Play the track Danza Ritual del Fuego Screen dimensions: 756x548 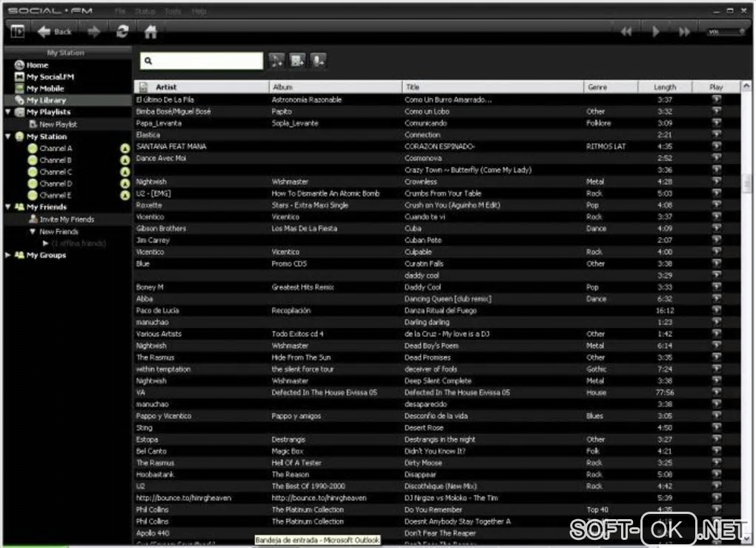[x=717, y=310]
